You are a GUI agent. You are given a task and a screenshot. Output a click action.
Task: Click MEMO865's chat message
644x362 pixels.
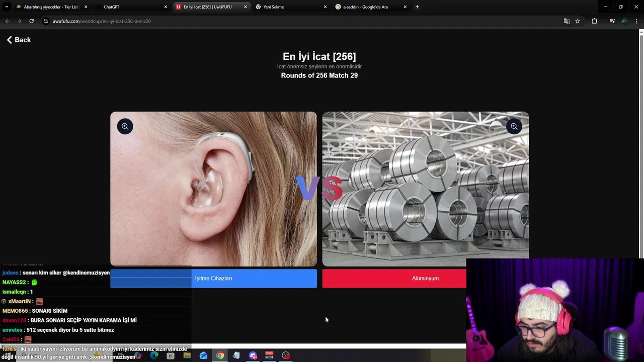tap(35, 311)
